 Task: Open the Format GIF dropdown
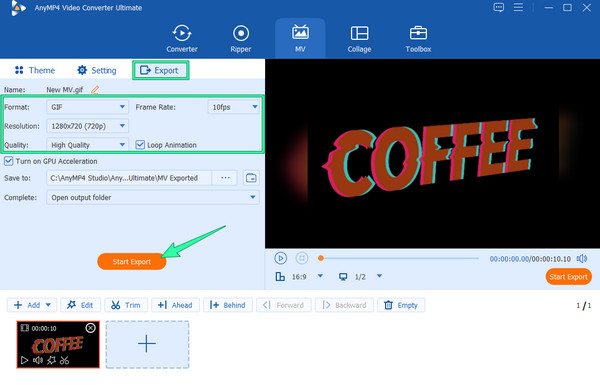87,107
